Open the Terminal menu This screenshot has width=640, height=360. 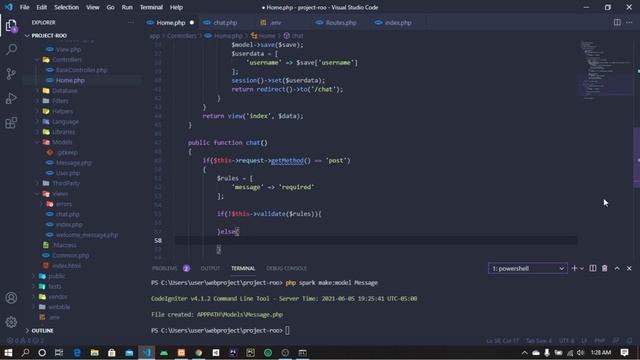point(151,7)
